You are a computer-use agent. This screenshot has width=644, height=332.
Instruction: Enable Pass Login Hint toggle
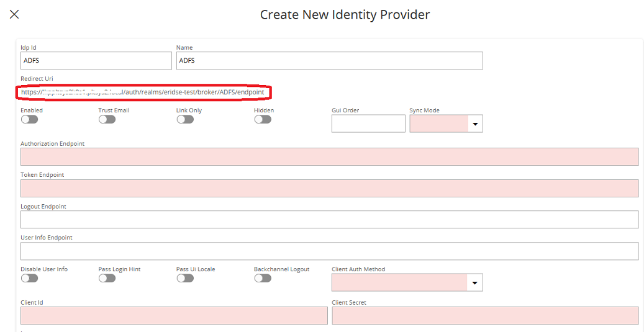[x=107, y=278]
